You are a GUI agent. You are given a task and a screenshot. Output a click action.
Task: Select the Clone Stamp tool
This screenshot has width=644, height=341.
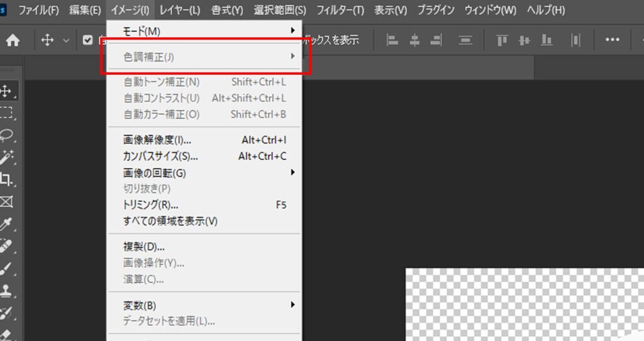click(6, 291)
